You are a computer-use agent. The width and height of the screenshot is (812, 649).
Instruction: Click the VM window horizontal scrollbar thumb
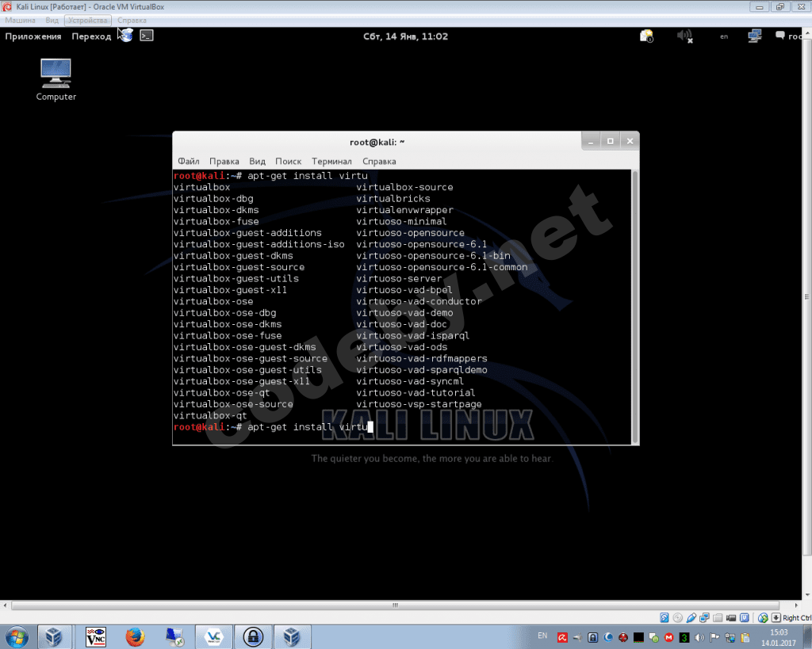click(395, 605)
